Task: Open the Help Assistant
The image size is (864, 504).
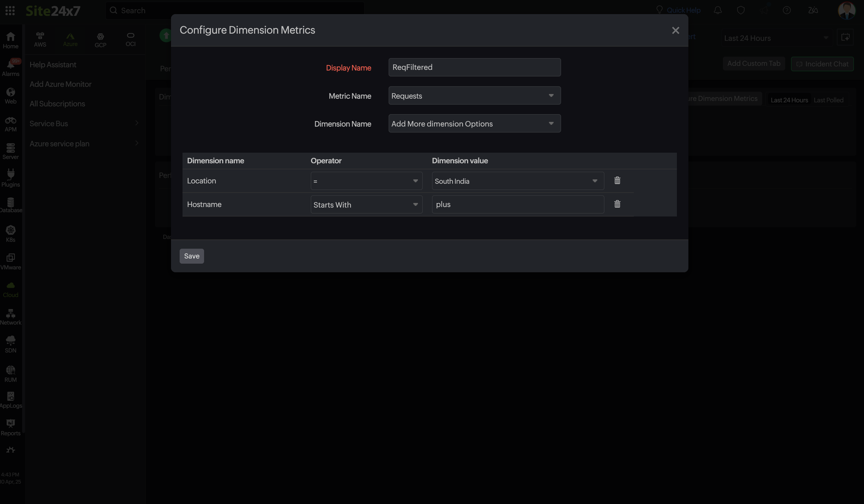Action: tap(53, 64)
